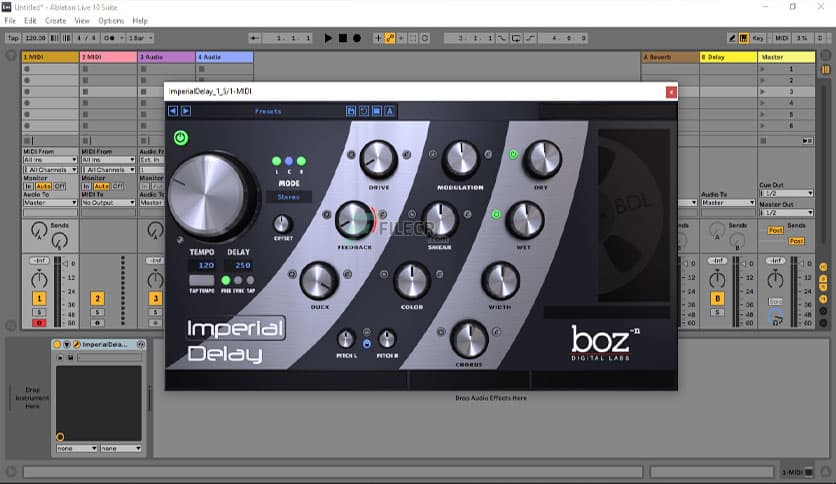The width and height of the screenshot is (836, 484).
Task: Open MIDI From dropdown on track 1
Action: pyautogui.click(x=50, y=159)
